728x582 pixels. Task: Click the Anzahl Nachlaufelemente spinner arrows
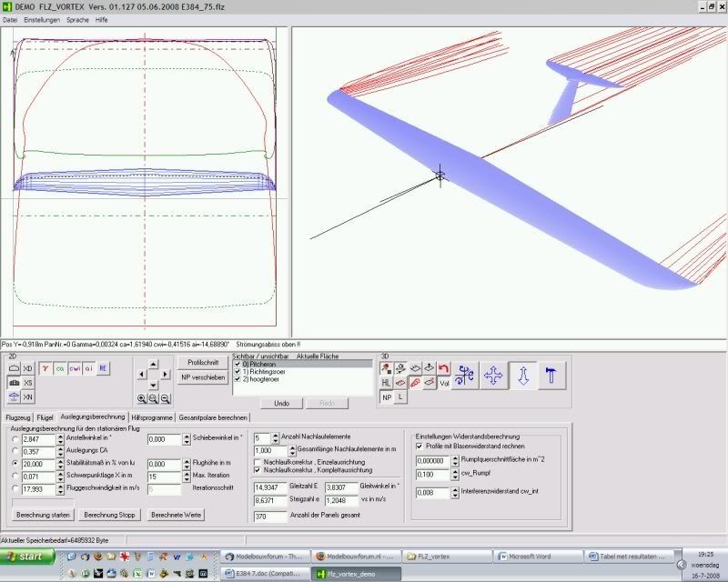point(276,438)
